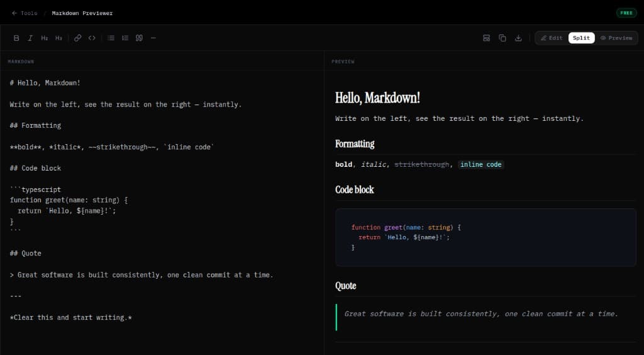Click the 'Quote' heading in preview
Image resolution: width=644 pixels, height=355 pixels.
(345, 286)
